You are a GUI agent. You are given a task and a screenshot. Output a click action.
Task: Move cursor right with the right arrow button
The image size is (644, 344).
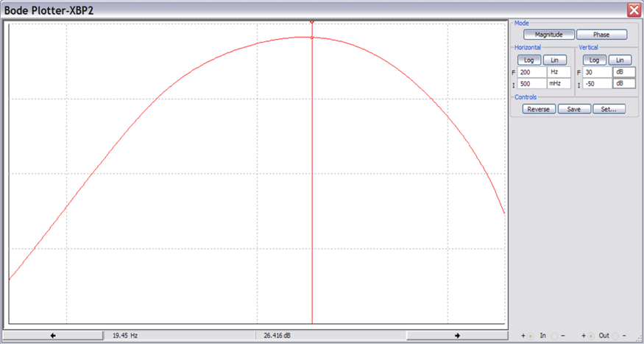[x=456, y=335]
